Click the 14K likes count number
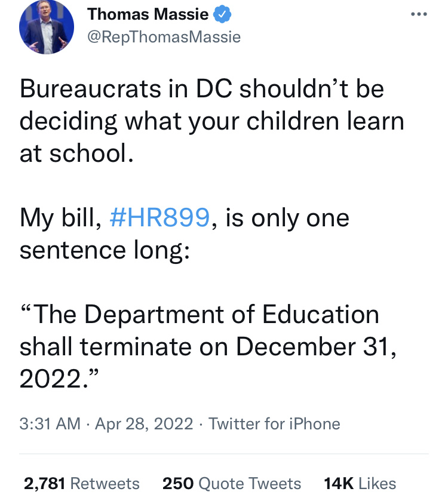This screenshot has width=448, height=504. [x=338, y=483]
